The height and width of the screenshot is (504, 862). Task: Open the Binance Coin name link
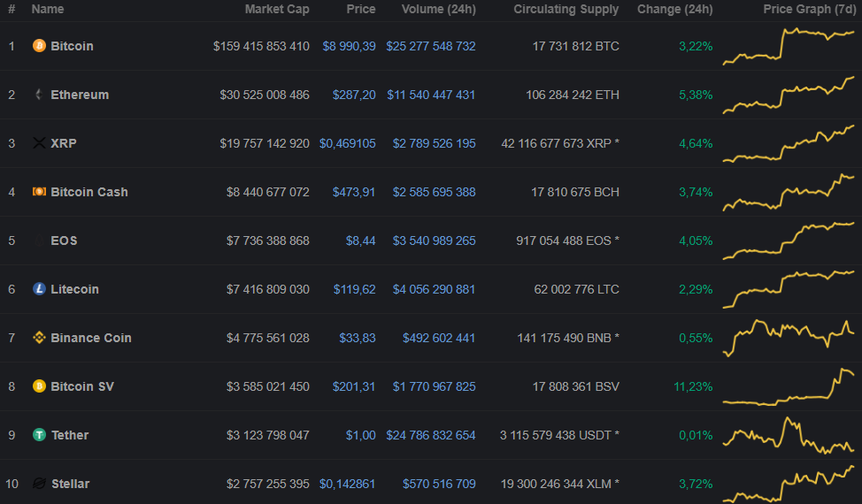click(x=91, y=338)
